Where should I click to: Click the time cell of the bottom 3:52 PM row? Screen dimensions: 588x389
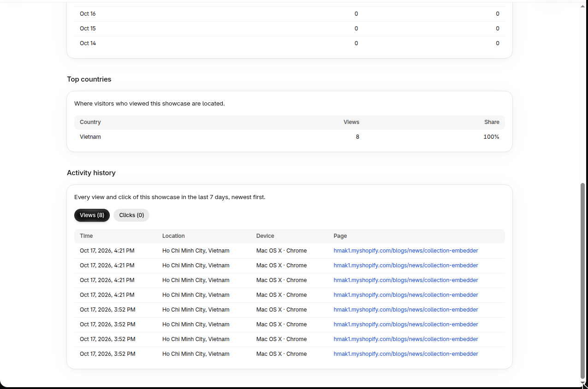tap(107, 354)
